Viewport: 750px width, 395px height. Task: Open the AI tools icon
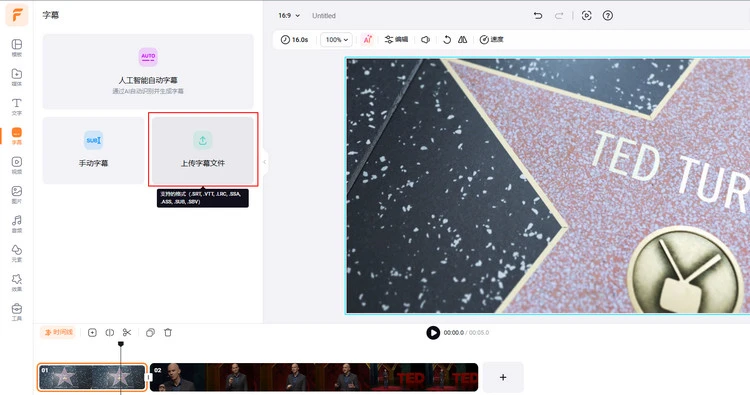point(367,39)
